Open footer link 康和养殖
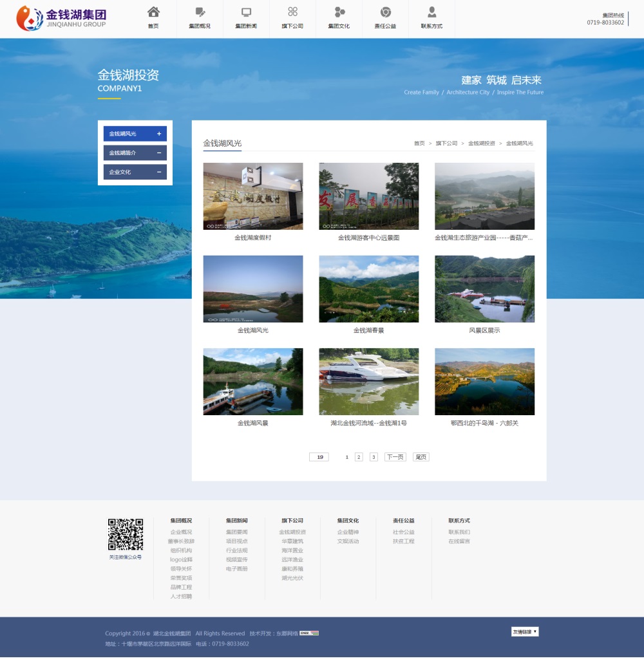Viewport: 644px width, 663px height. 292,569
